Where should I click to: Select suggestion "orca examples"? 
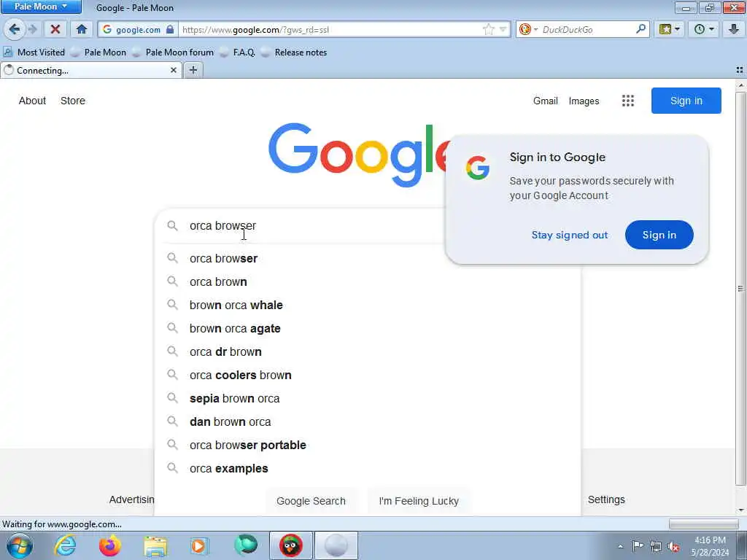pyautogui.click(x=368, y=469)
